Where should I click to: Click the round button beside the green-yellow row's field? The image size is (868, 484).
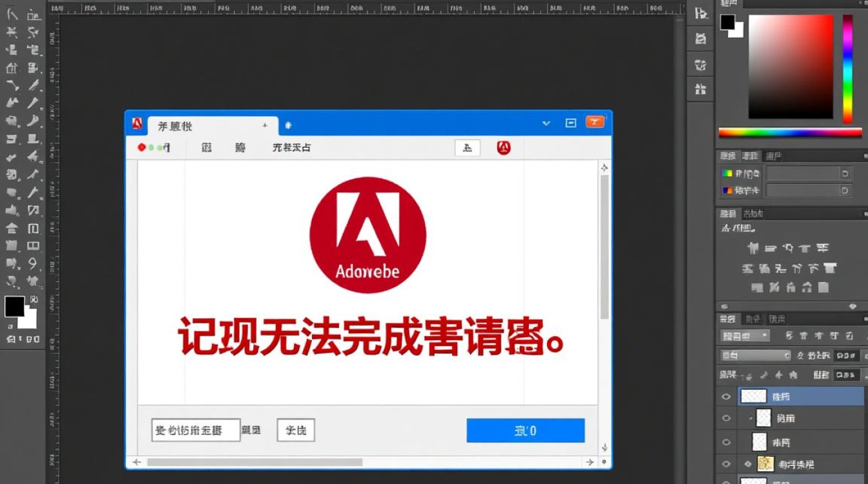coord(845,174)
